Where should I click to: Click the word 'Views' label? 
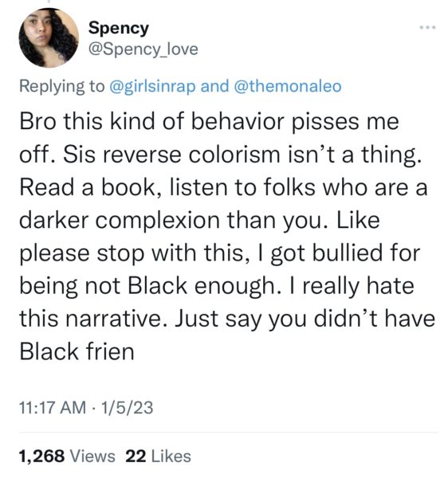(92, 456)
